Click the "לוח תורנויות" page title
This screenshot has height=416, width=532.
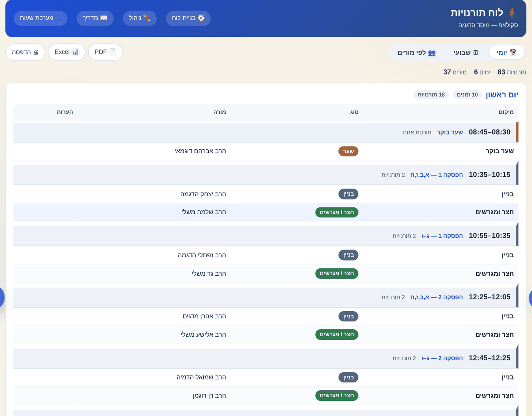click(477, 13)
